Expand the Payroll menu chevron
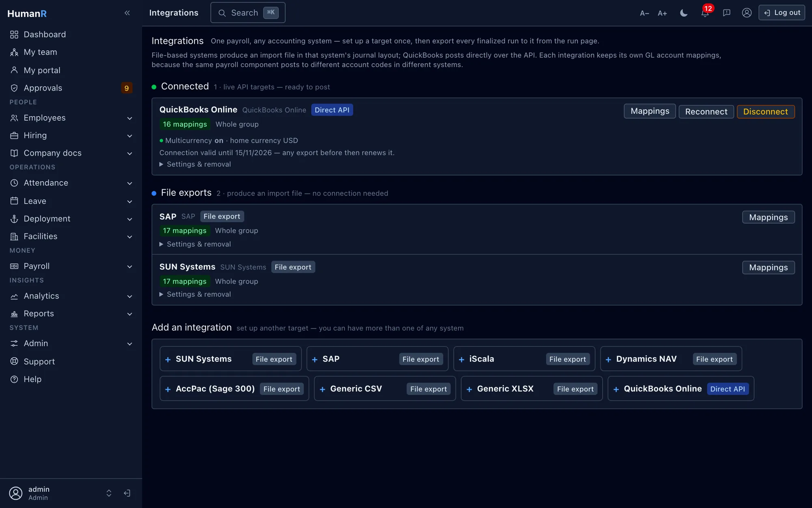The image size is (812, 508). point(130,267)
